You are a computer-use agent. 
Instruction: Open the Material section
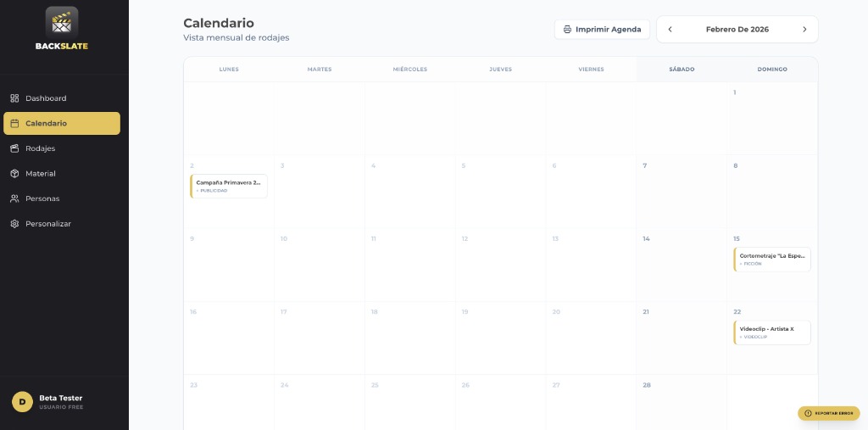point(61,173)
